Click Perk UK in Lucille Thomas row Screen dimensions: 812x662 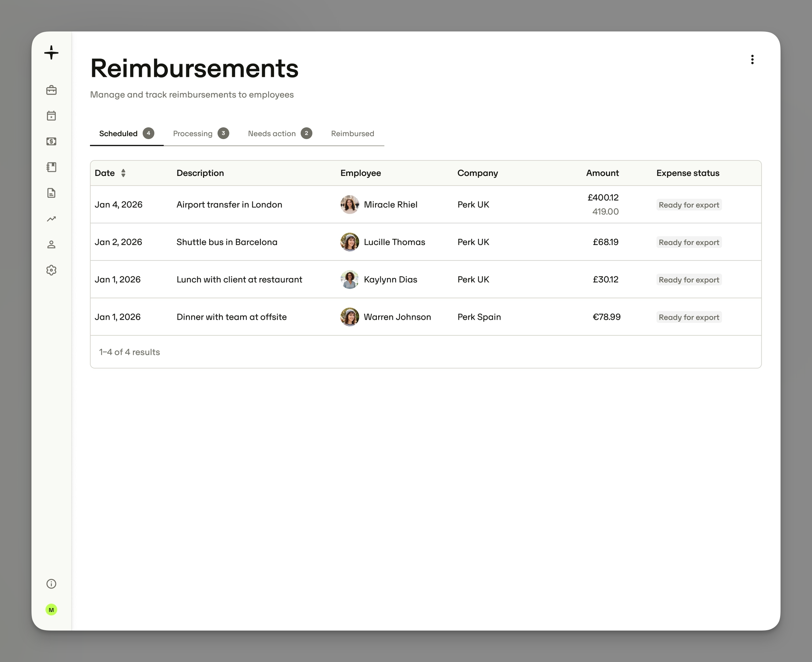click(x=473, y=242)
